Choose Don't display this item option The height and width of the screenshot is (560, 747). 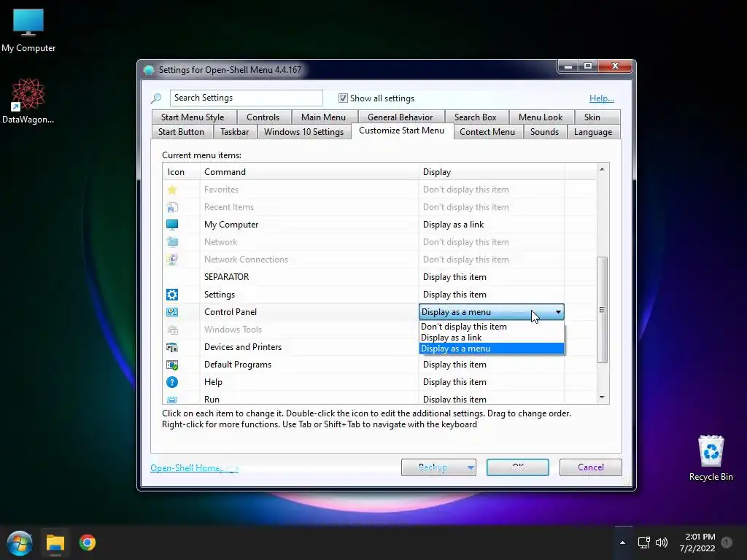point(491,327)
